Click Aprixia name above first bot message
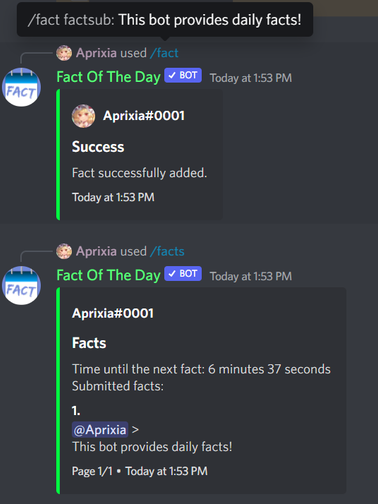Viewport: 378px width, 504px height. 96,53
